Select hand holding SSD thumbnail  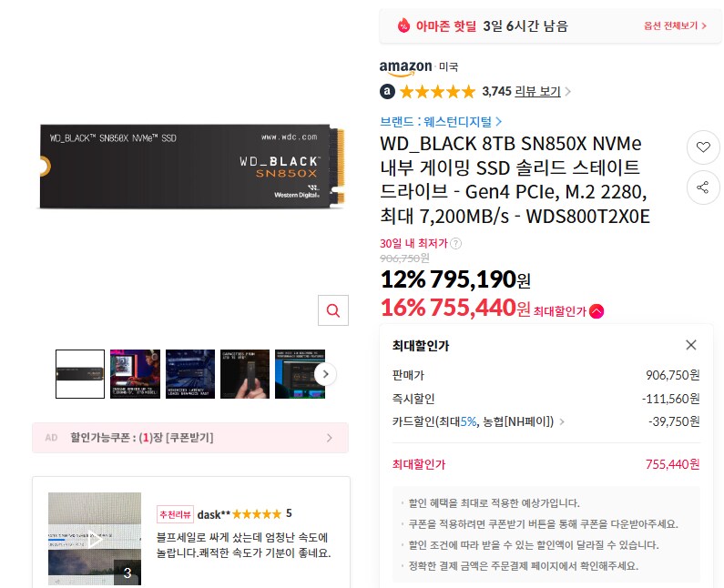coord(245,374)
